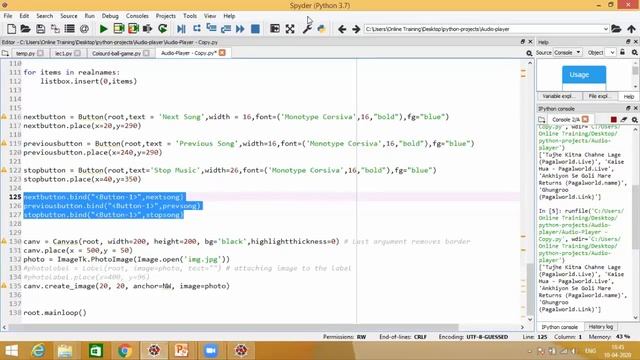Re-run the last script
The width and height of the screenshot is (640, 360).
point(162,29)
